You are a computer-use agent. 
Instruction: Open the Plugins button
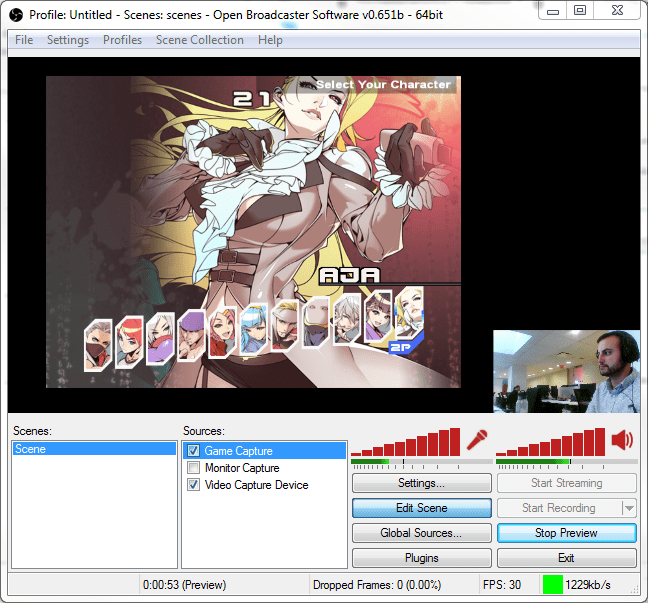422,558
